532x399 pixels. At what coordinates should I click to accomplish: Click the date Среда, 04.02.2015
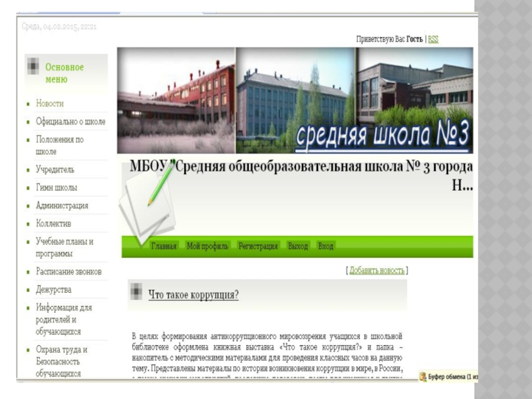[x=59, y=27]
